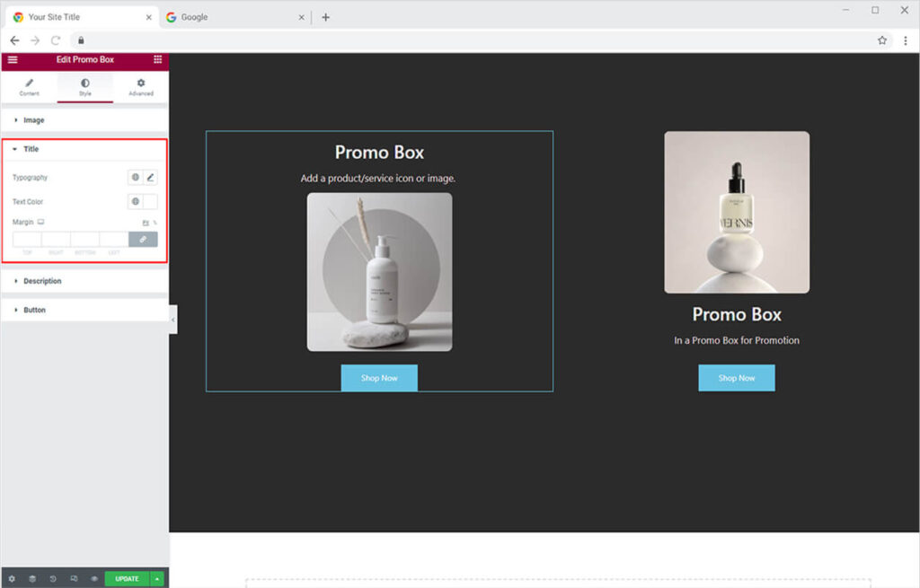This screenshot has height=588, width=920.
Task: Open the widgets grid panel
Action: pos(158,59)
